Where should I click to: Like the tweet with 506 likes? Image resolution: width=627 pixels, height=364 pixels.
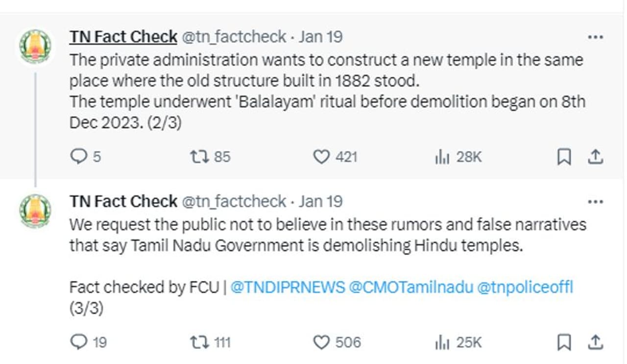(x=321, y=341)
